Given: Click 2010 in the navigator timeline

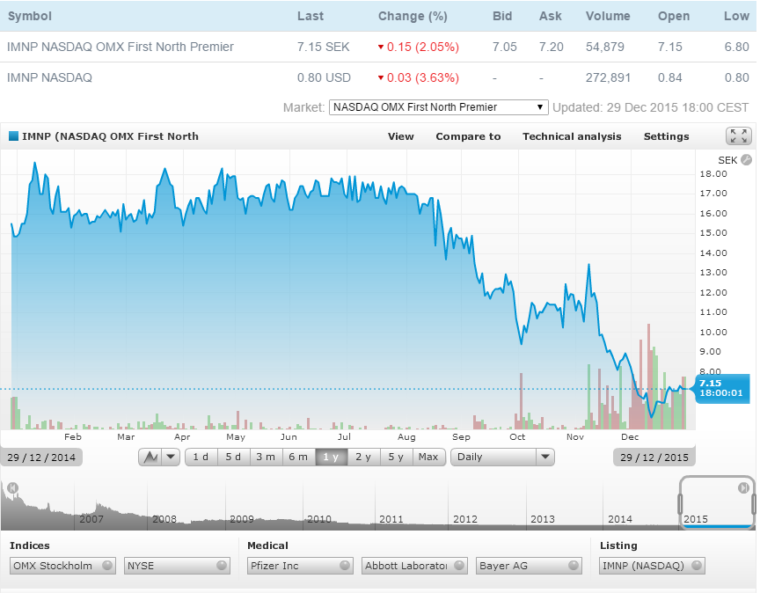Looking at the screenshot, I should click(319, 519).
